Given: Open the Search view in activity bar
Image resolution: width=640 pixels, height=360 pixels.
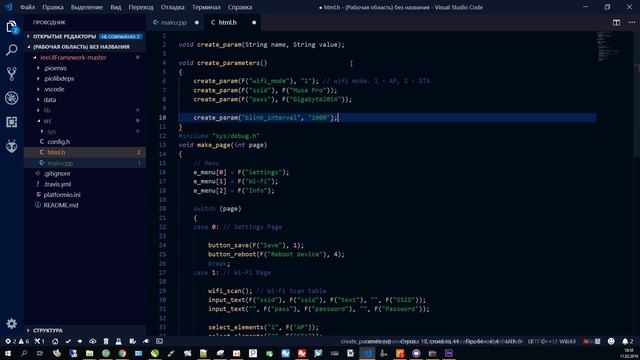Looking at the screenshot, I should pos(11,50).
